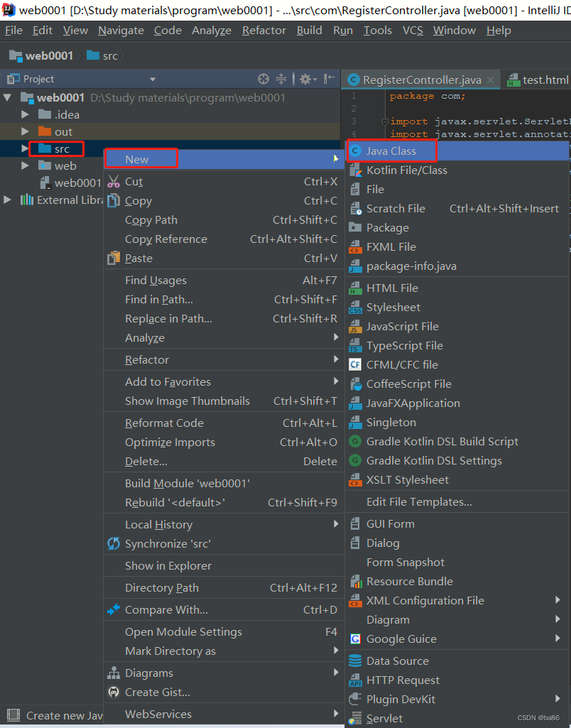Choose Reformat Code entry
This screenshot has height=728, width=571.
[x=224, y=423]
